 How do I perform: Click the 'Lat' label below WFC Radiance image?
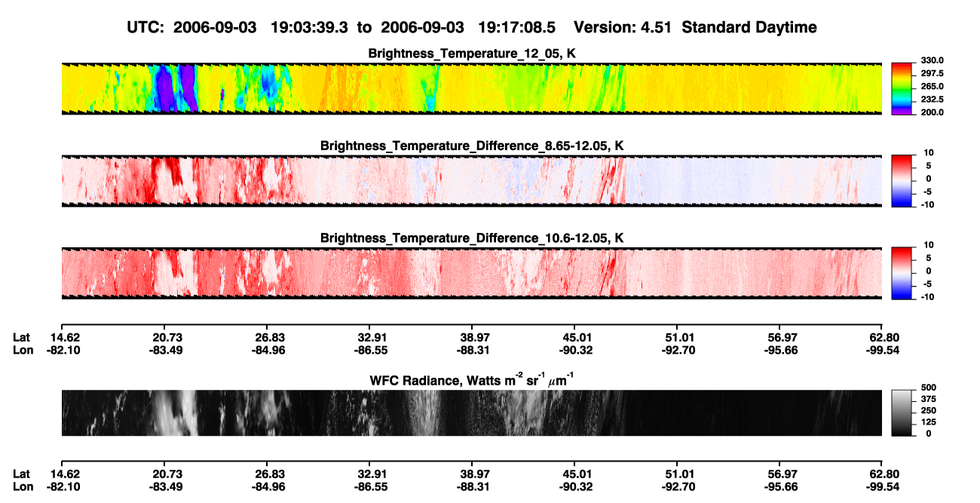tap(22, 474)
